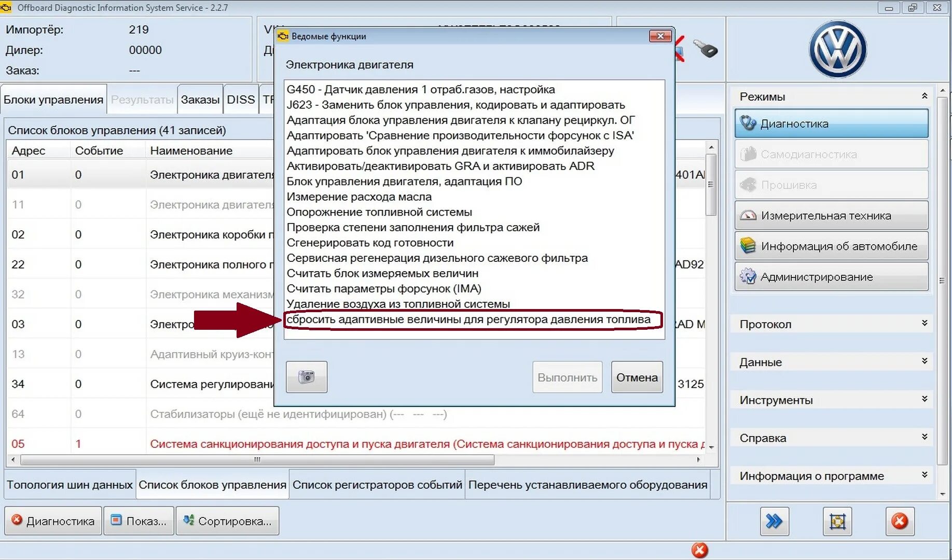Click the horizontal scrollbar of control unit list

pos(257,460)
